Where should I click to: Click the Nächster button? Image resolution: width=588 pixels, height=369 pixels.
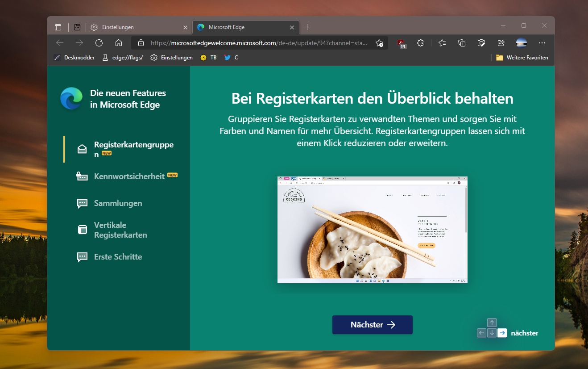coord(373,325)
